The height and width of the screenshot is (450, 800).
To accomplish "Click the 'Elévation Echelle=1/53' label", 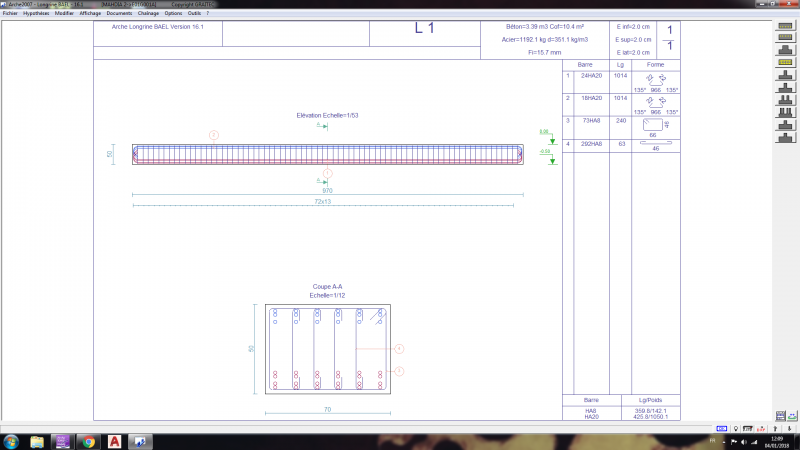I will pos(328,115).
